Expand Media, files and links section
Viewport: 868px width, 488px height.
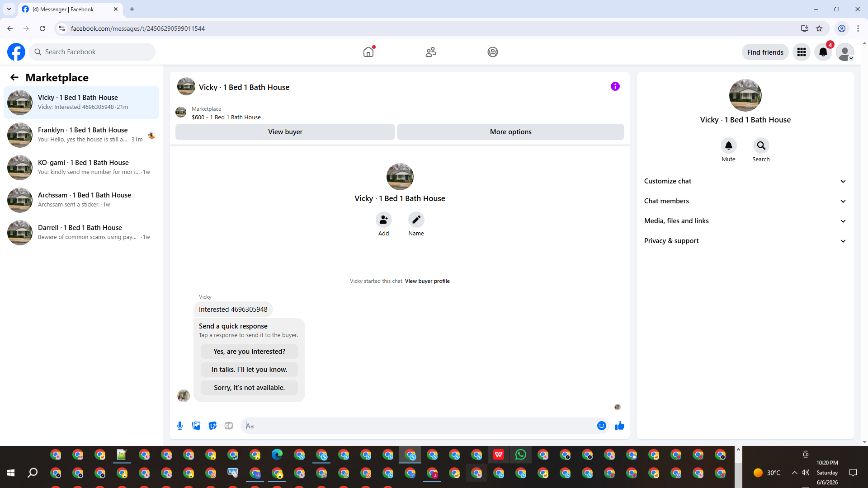click(x=745, y=221)
